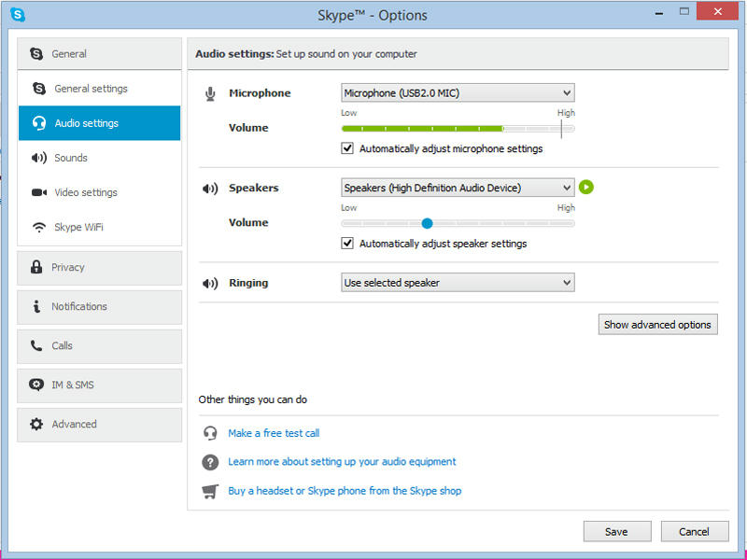The image size is (747, 560).
Task: Click the microphone icon beside Microphone label
Action: click(210, 94)
